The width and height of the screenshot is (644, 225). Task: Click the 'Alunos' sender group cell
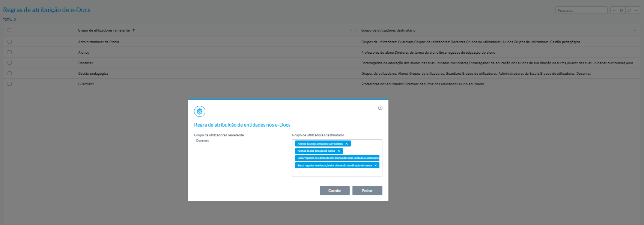tap(84, 53)
